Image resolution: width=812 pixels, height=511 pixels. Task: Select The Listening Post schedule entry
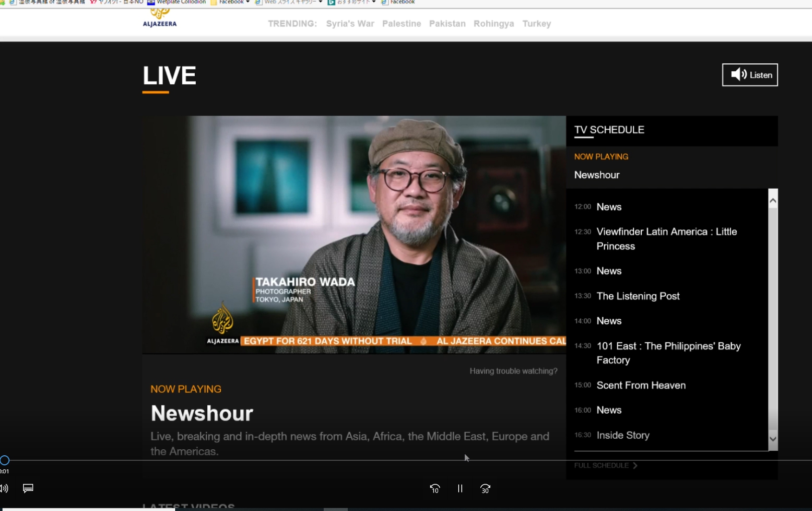pyautogui.click(x=637, y=296)
